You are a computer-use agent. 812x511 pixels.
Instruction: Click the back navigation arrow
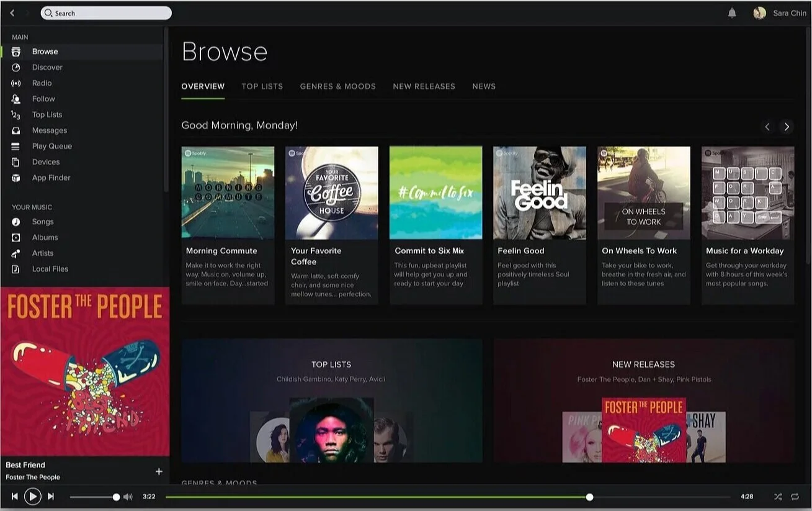click(12, 13)
